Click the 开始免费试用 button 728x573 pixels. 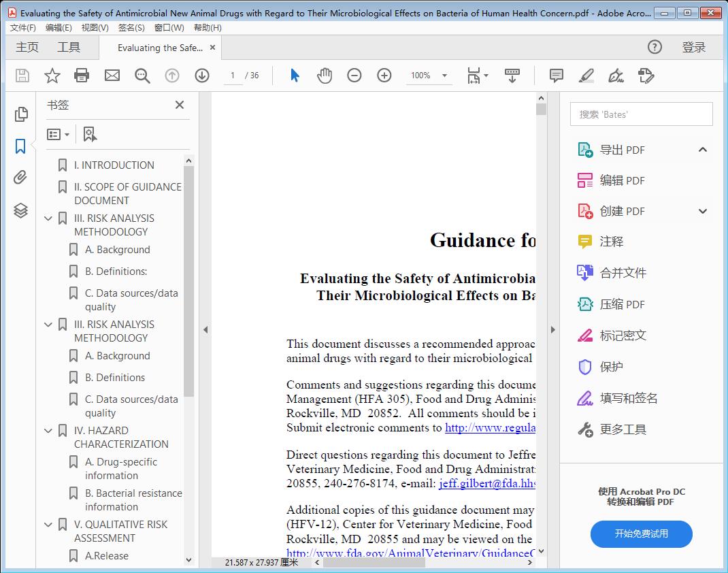(x=641, y=534)
